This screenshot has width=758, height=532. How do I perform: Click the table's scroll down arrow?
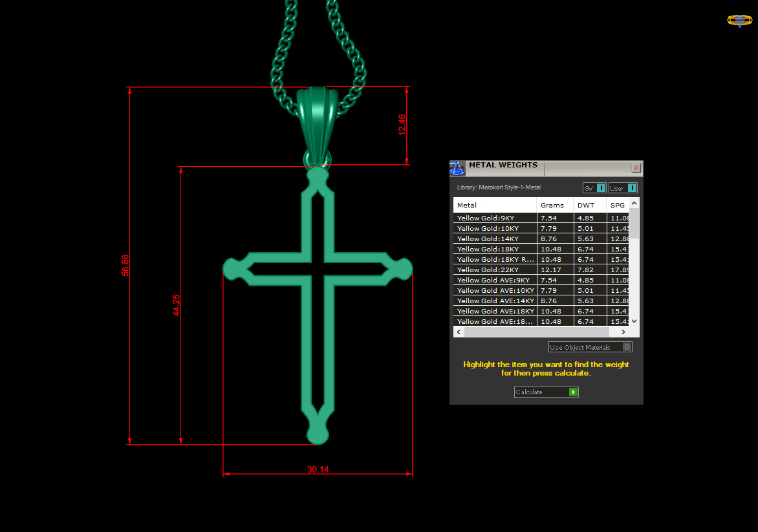[x=634, y=321]
